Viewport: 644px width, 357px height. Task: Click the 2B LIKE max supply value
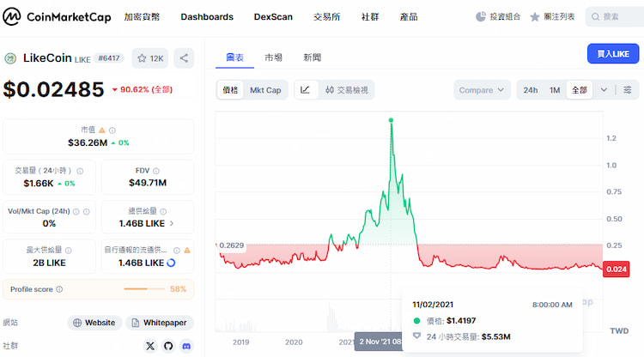49,263
